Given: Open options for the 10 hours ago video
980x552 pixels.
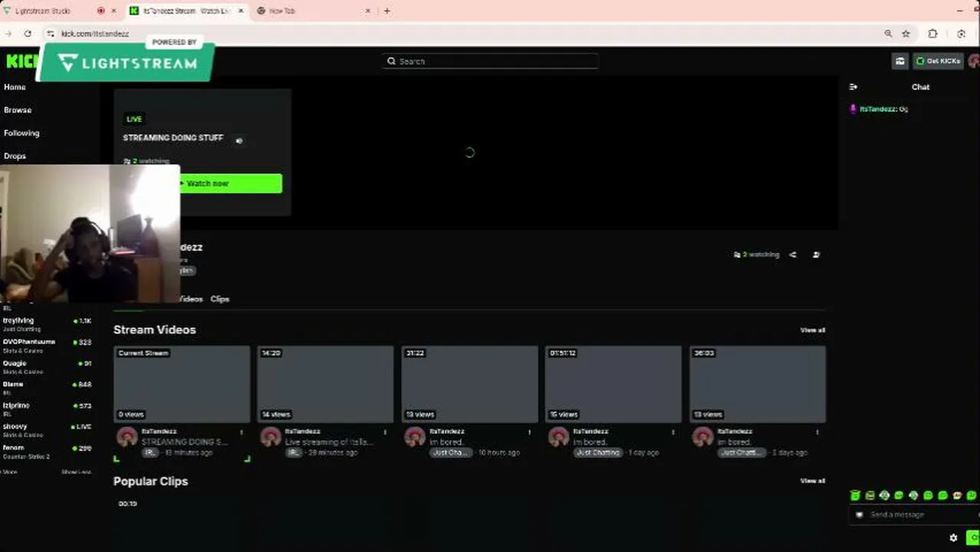Looking at the screenshot, I should [529, 432].
